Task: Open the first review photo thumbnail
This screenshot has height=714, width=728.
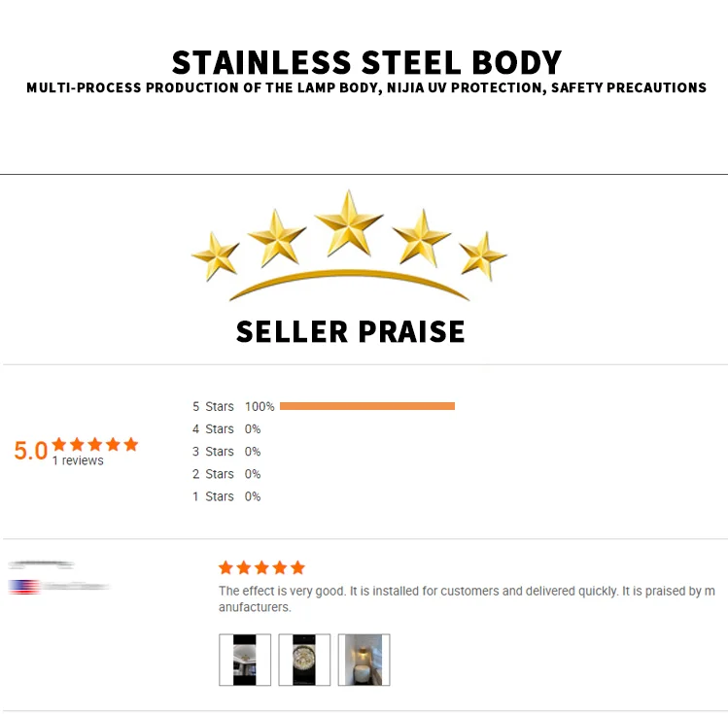Action: [244, 660]
